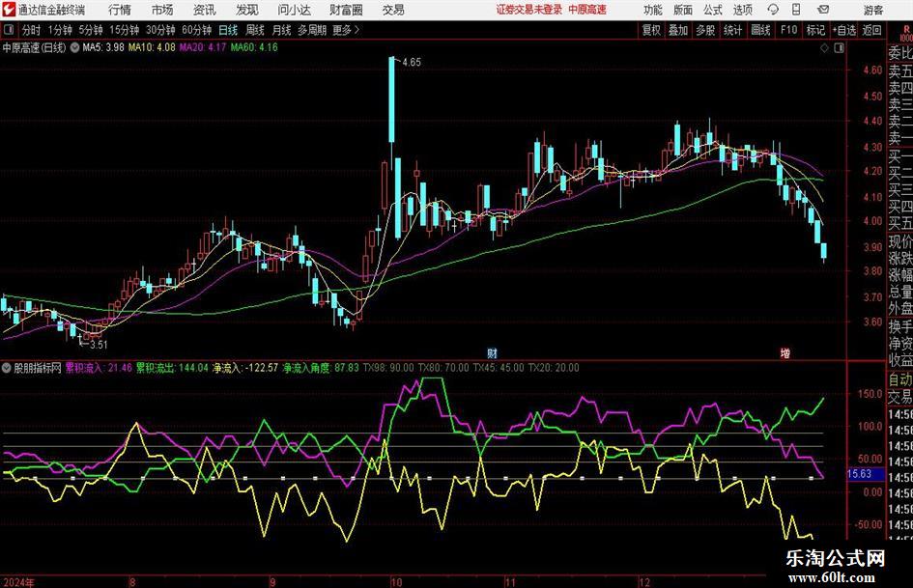Open the messages envelope icon
This screenshot has width=913, height=588.
(x=823, y=10)
